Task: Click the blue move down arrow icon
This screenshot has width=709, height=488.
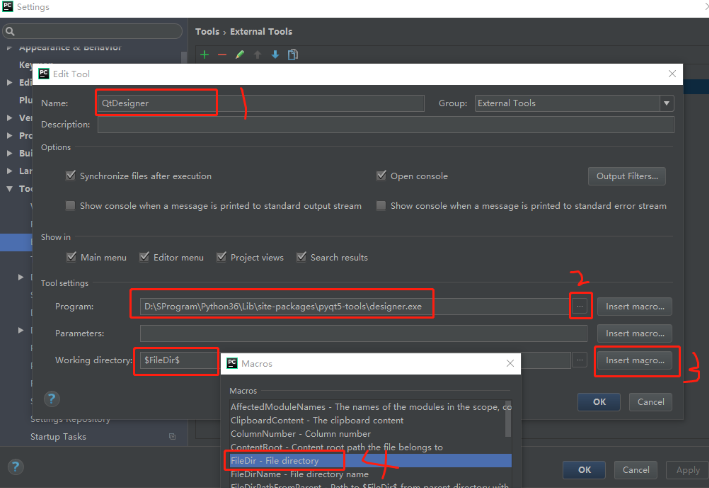Action: point(275,54)
